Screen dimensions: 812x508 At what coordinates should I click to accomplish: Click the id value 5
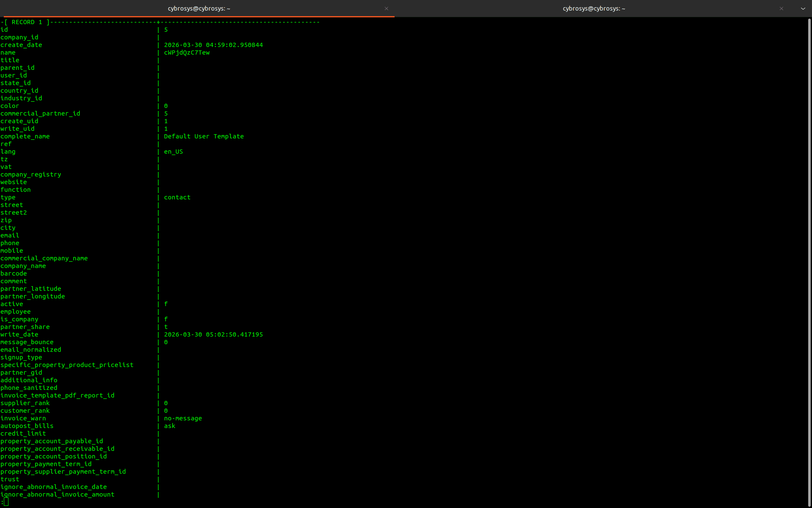[166, 30]
